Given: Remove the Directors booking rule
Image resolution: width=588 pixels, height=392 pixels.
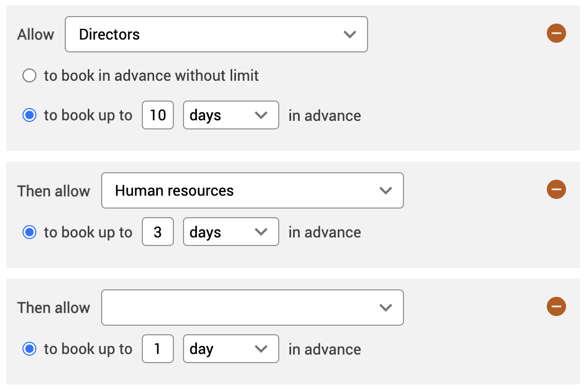Looking at the screenshot, I should [556, 34].
